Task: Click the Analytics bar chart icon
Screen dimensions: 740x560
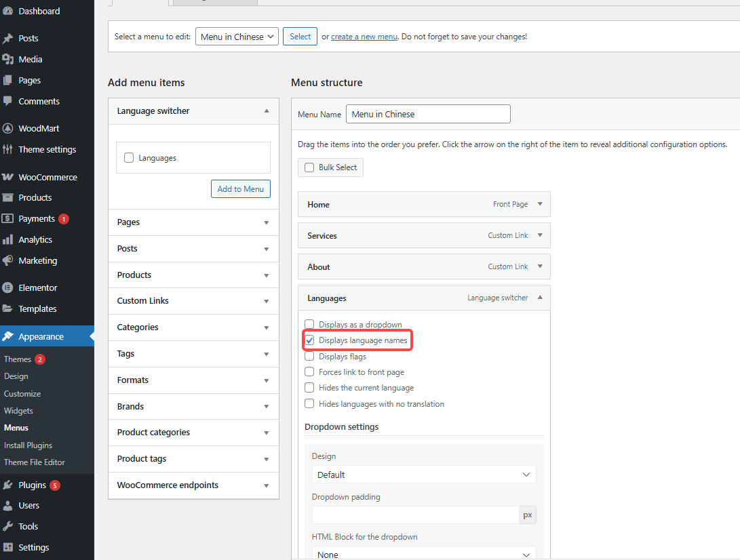Action: 7,239
